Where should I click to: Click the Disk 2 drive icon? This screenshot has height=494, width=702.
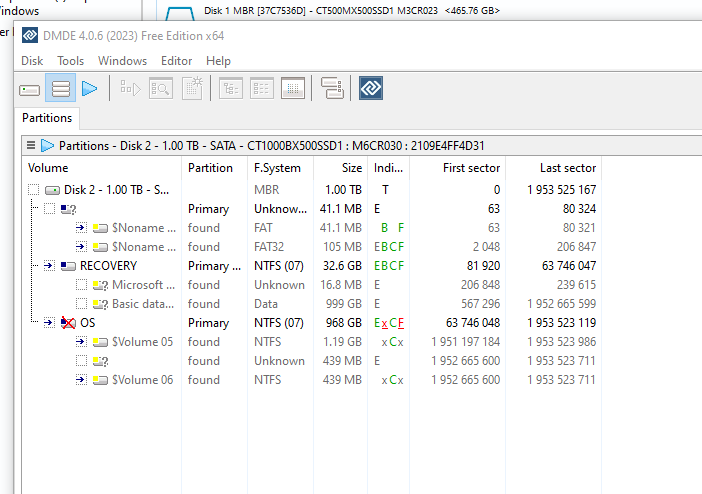coord(52,190)
